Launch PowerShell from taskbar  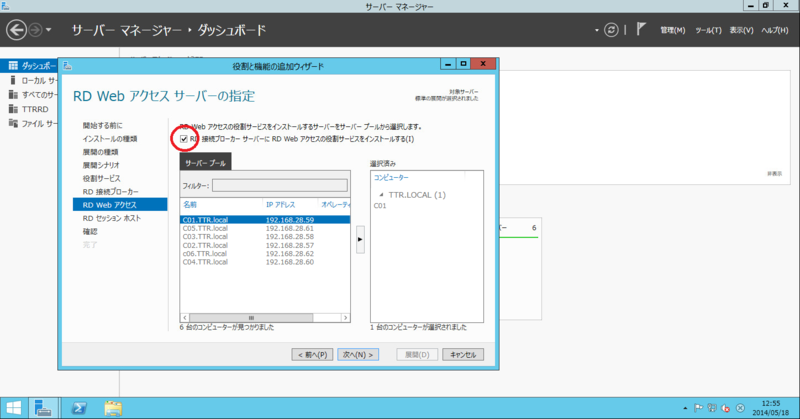point(79,408)
